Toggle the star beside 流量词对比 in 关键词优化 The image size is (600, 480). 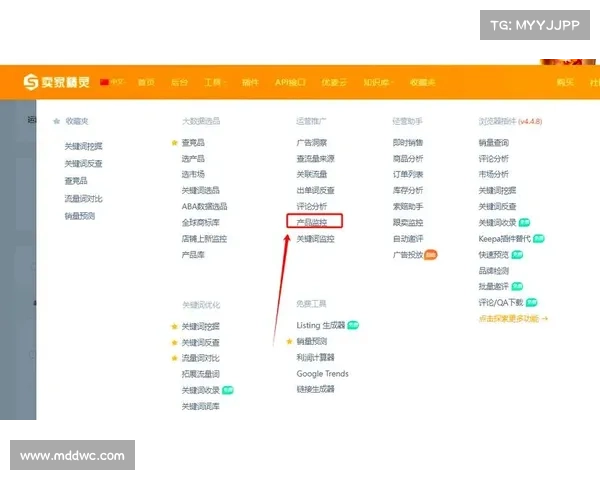coord(174,358)
